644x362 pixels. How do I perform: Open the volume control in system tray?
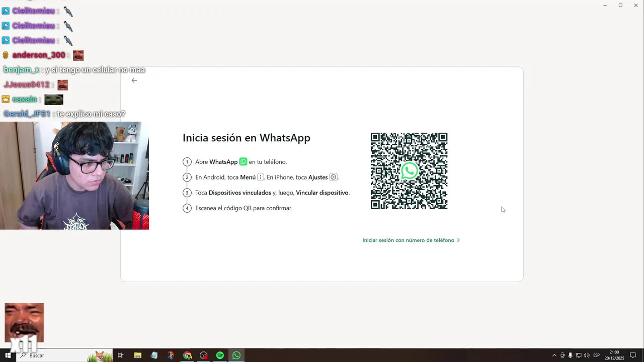pyautogui.click(x=587, y=355)
